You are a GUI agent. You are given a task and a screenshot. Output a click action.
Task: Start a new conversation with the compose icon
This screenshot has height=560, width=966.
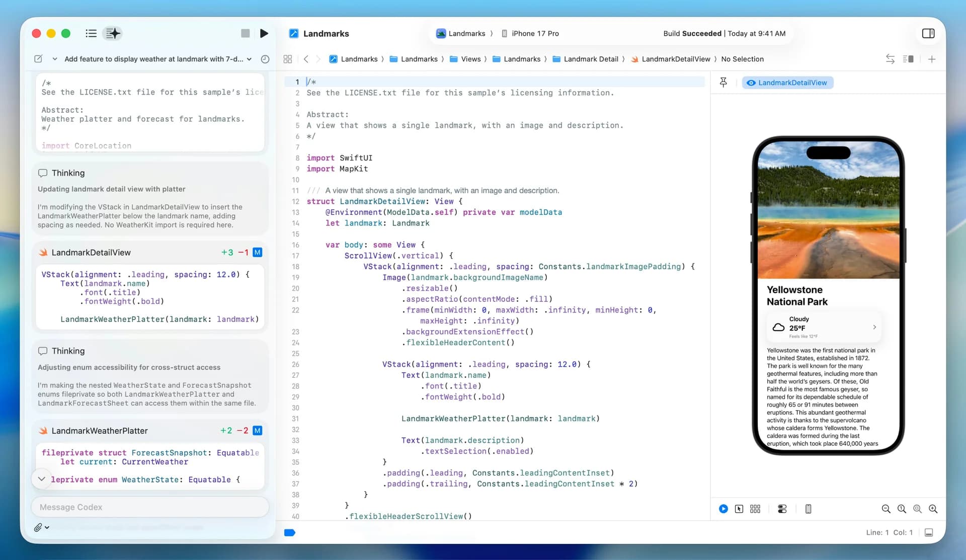coord(39,59)
